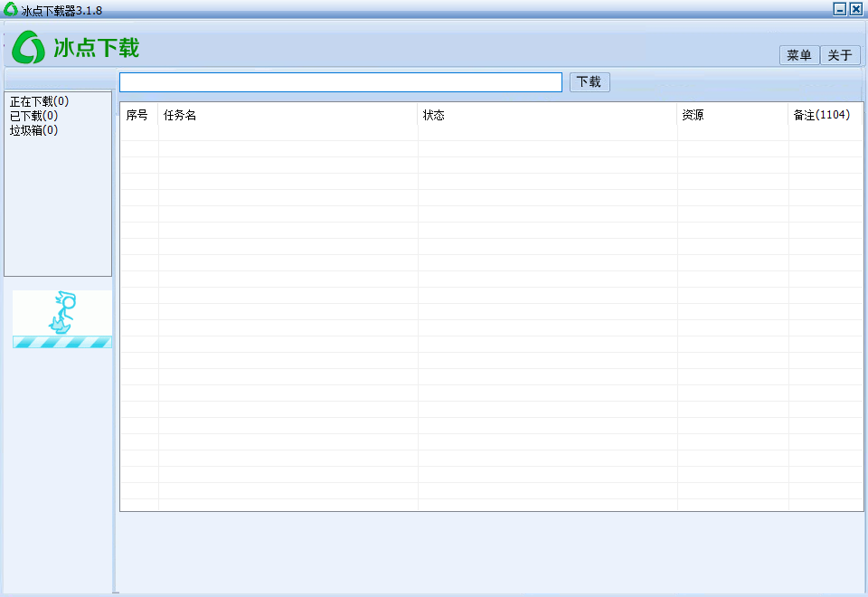Sort by the 状态 column header
This screenshot has height=597, width=868.
548,115
